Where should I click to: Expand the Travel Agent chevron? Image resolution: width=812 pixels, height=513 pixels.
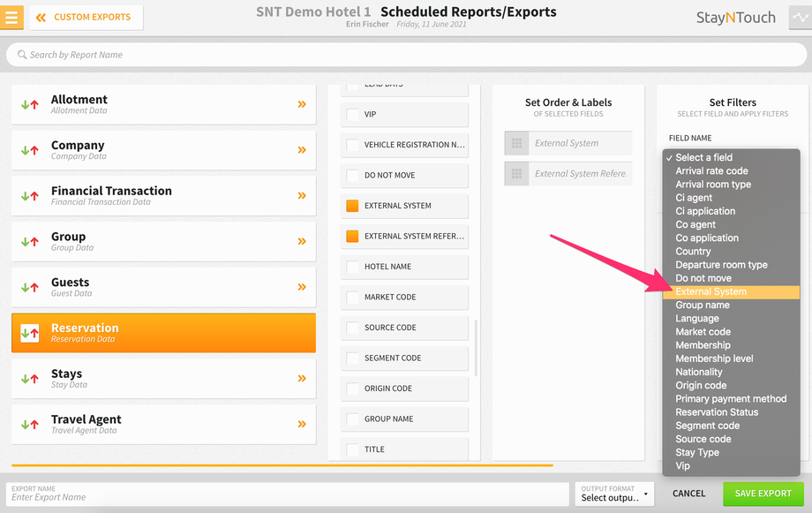(302, 425)
